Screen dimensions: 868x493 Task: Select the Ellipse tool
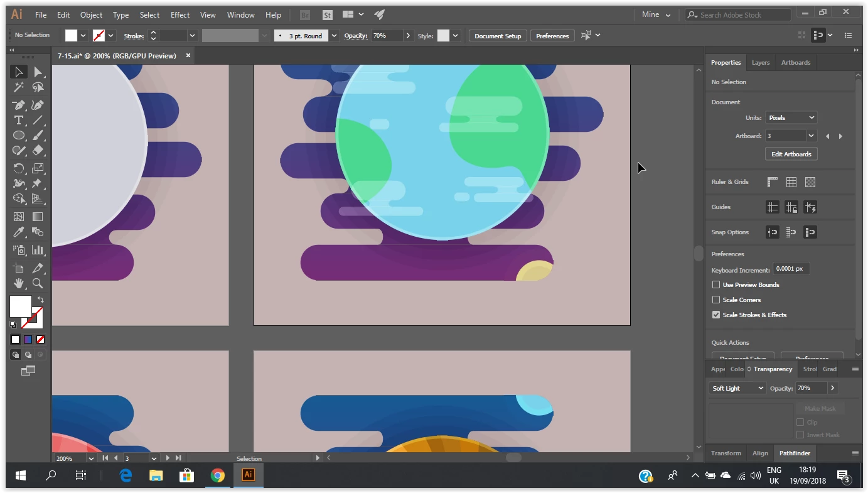19,136
